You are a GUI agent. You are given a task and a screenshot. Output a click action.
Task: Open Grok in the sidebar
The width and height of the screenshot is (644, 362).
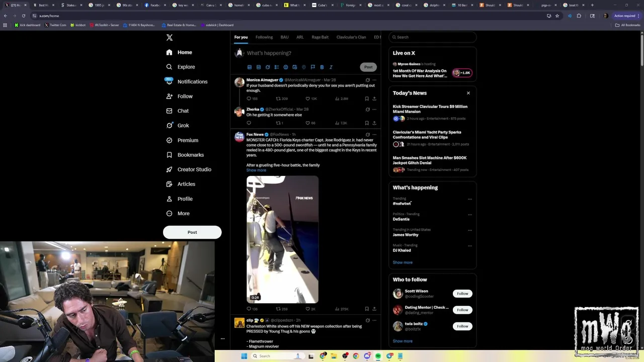(177, 126)
